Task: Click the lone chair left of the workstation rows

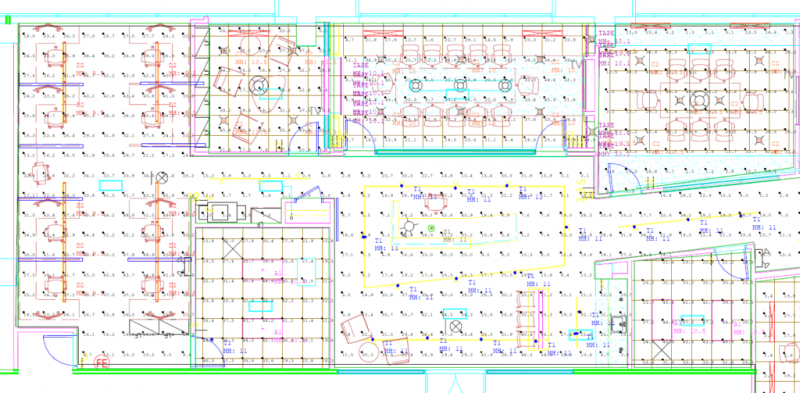Action: 40,173
